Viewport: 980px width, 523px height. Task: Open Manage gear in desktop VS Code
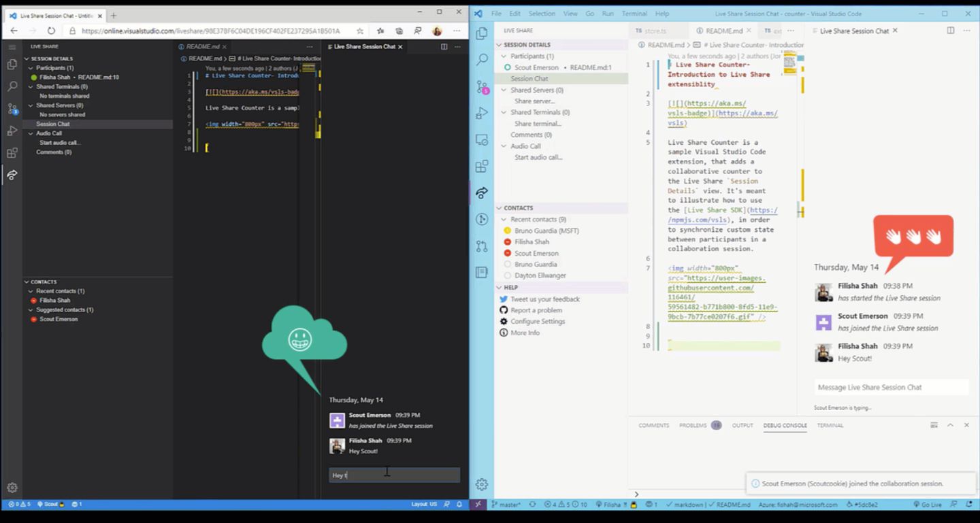click(482, 484)
